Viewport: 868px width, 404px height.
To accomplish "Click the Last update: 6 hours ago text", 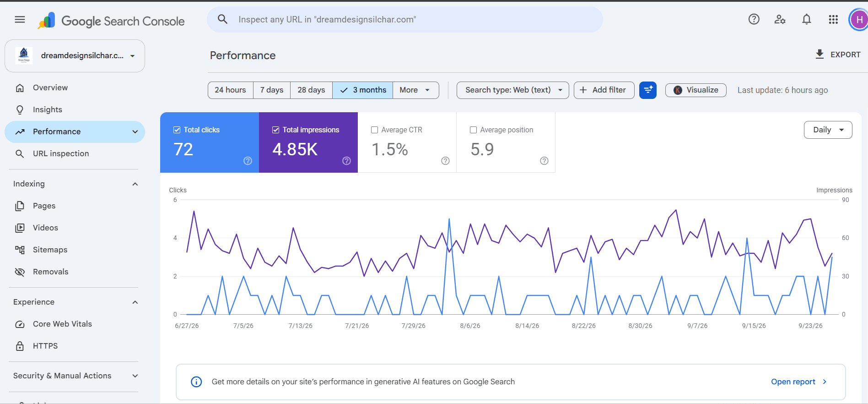I will coord(783,90).
